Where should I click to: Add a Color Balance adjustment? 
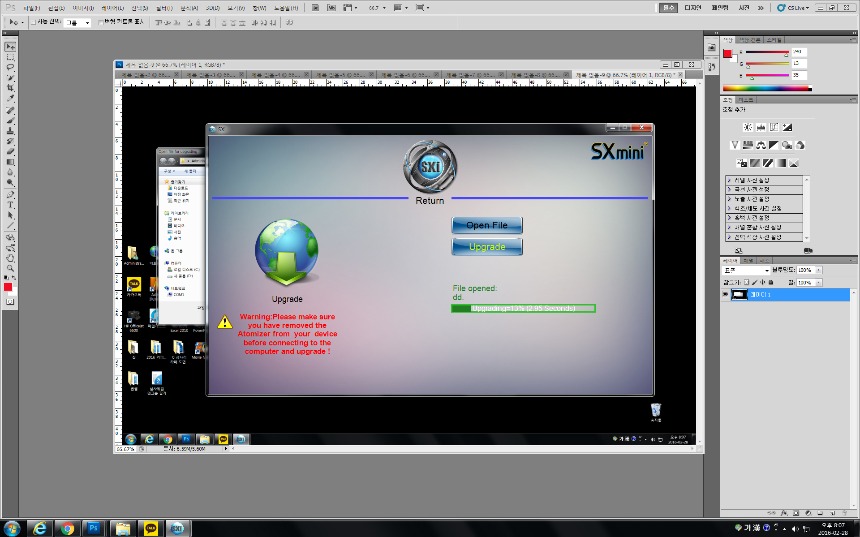pos(761,145)
